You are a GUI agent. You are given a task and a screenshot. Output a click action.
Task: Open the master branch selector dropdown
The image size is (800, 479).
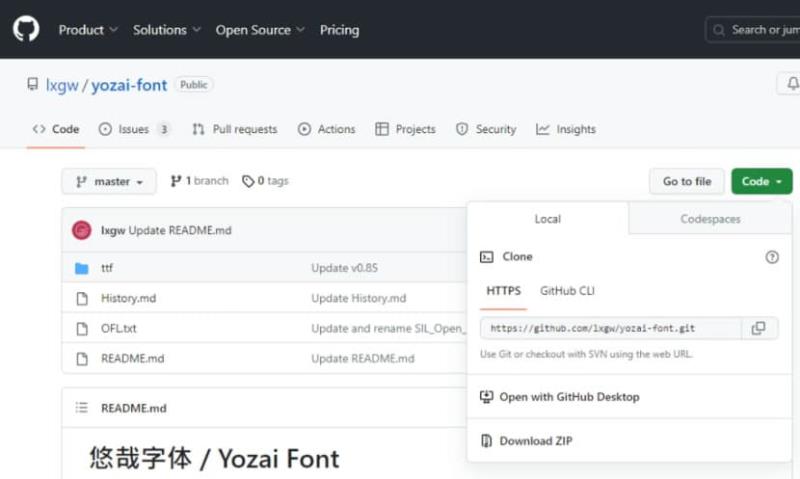[x=109, y=181]
